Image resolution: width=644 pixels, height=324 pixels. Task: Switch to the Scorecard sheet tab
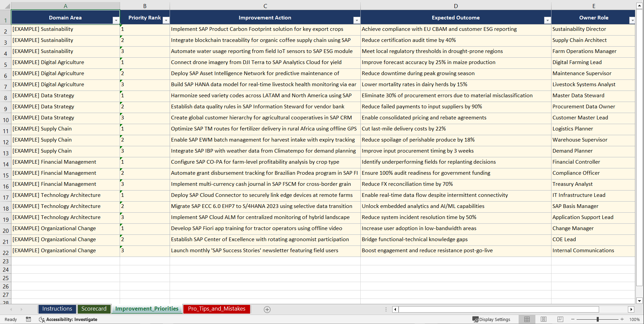coord(94,309)
